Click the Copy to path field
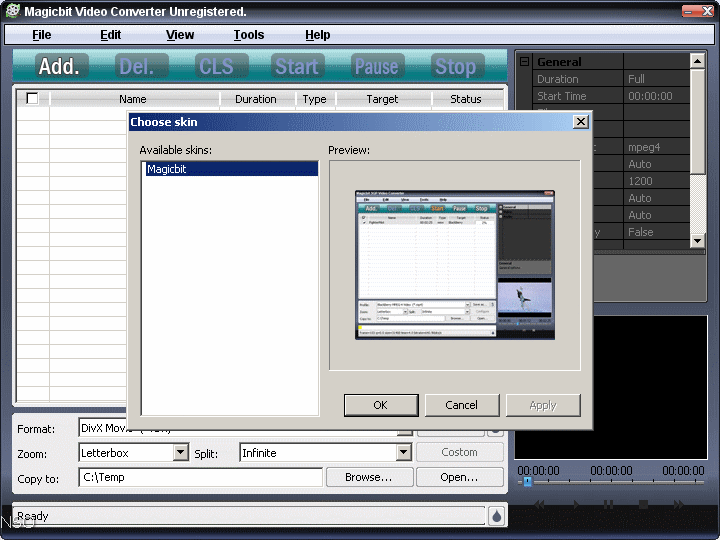720x540 pixels. point(201,478)
